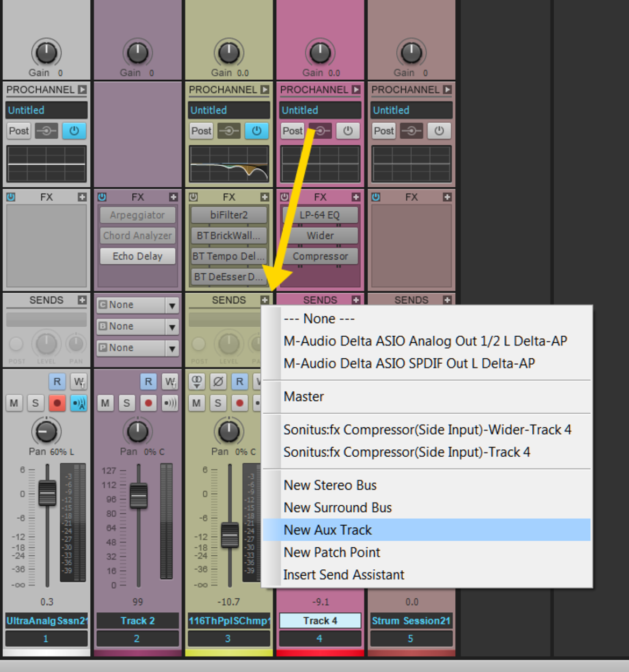Add an effect to track 1 FX rack
629x672 pixels.
(82, 197)
